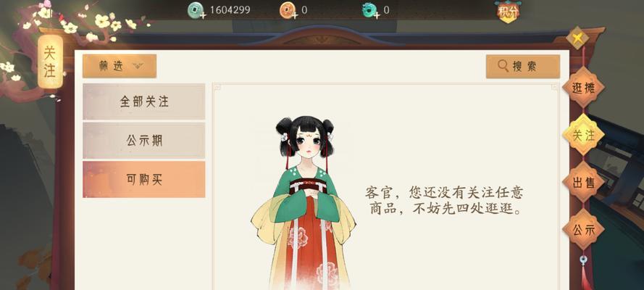Expand the 筛选 filter dropdown

pyautogui.click(x=120, y=66)
